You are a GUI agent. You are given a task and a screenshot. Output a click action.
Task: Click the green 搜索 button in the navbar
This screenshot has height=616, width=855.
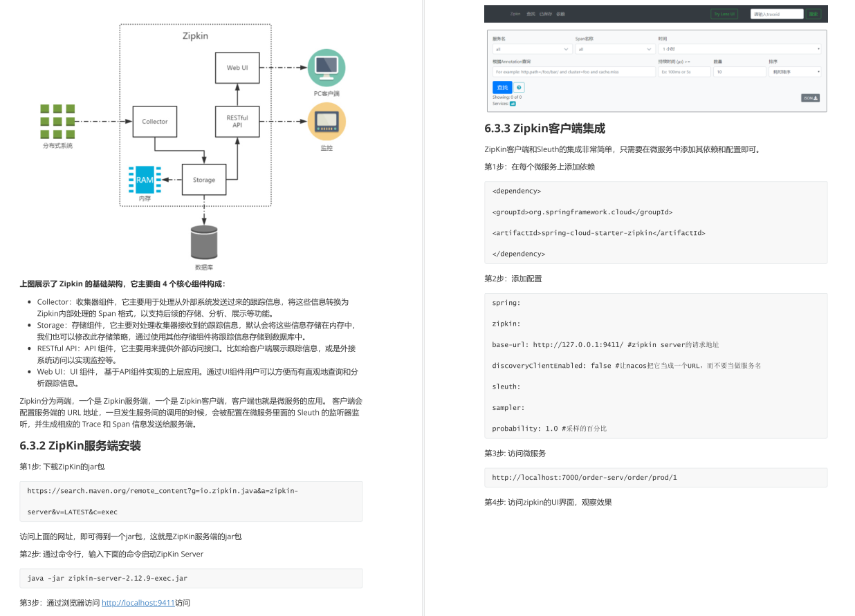tap(813, 14)
